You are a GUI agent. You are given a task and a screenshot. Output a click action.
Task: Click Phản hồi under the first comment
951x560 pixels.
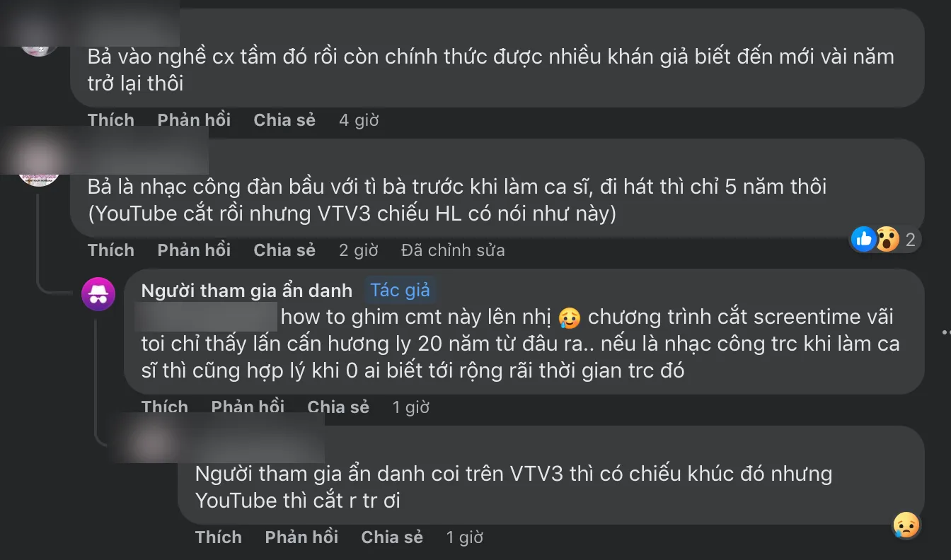click(193, 120)
